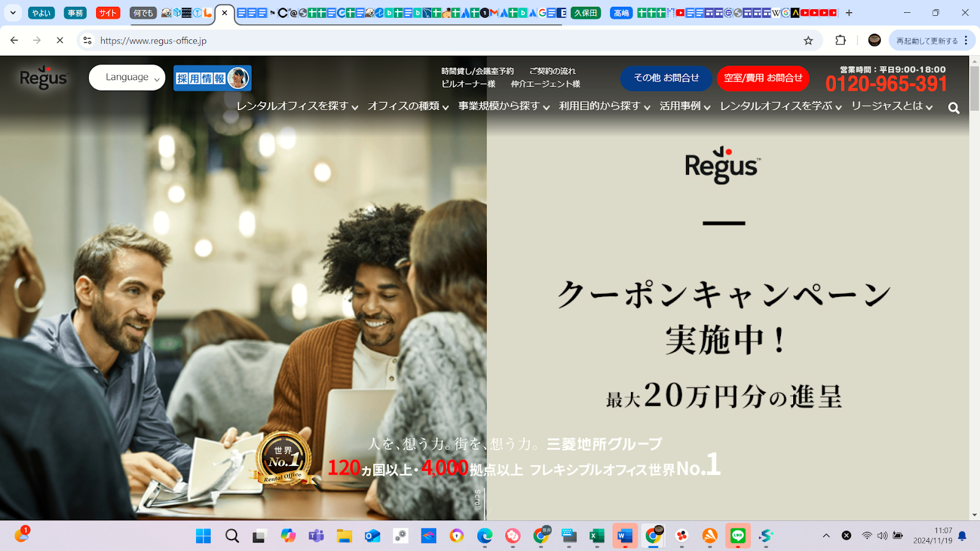This screenshot has width=980, height=551.
Task: Expand 活用事例 menu
Action: click(x=685, y=107)
